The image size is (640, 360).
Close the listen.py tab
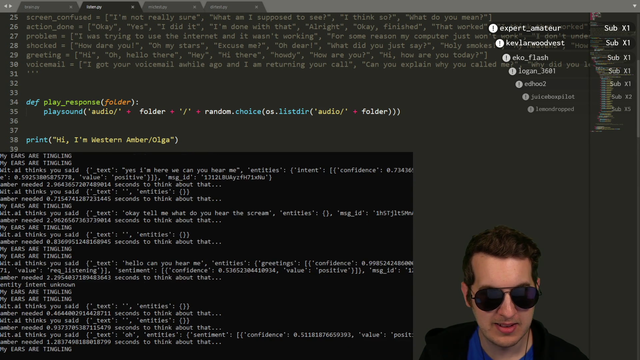pyautogui.click(x=133, y=7)
